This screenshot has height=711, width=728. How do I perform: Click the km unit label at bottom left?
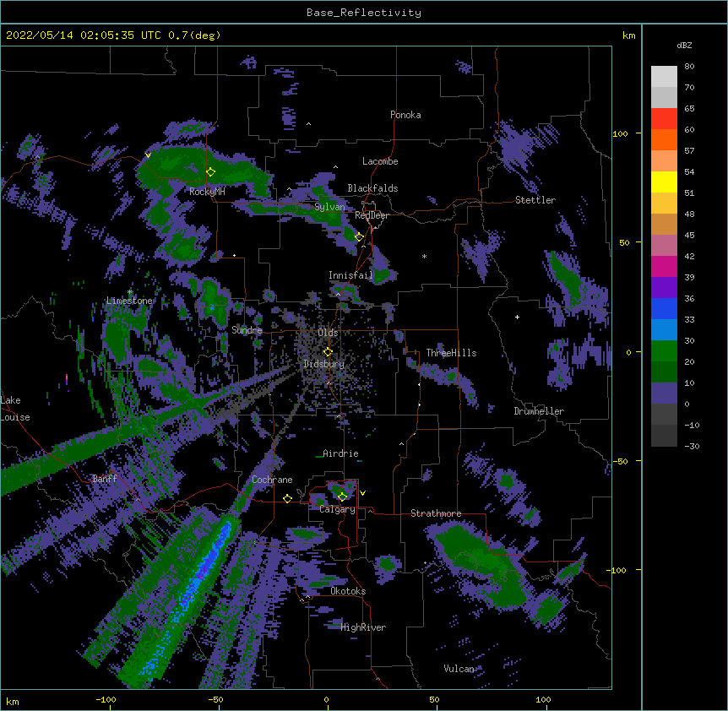tap(13, 701)
